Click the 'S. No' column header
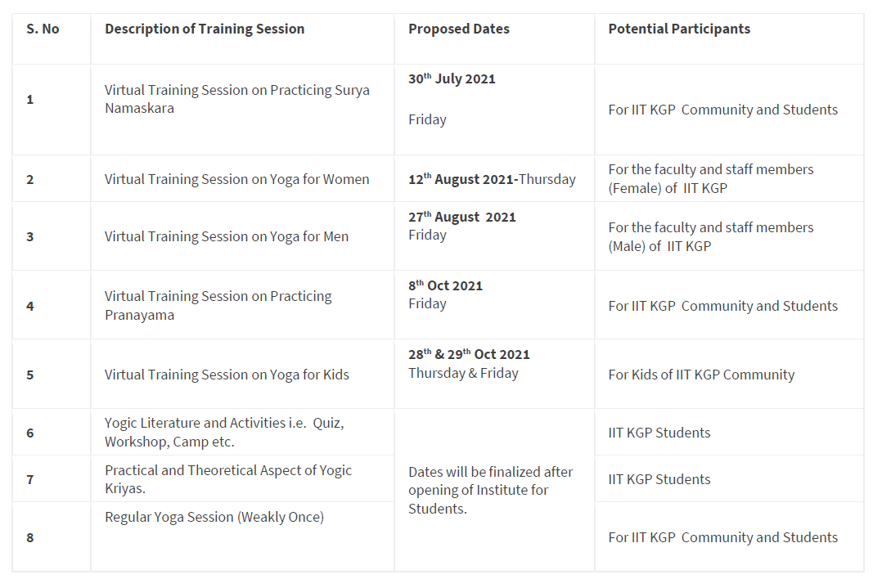873x588 pixels. [x=43, y=29]
